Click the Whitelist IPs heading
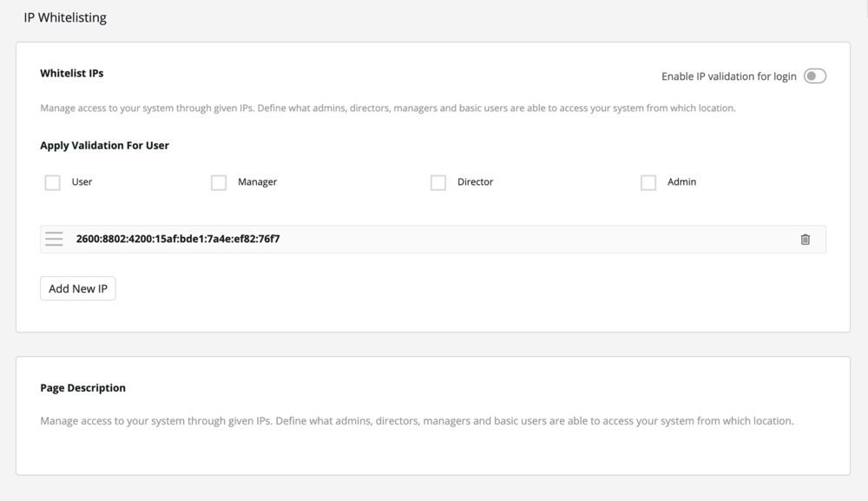Screen dimensions: 868x501 [72, 73]
